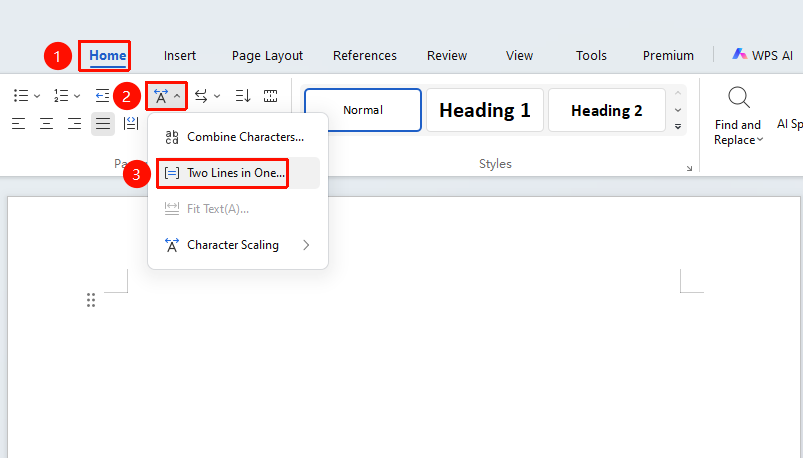This screenshot has width=803, height=458.
Task: Click the sort icon in ribbon
Action: [x=243, y=96]
